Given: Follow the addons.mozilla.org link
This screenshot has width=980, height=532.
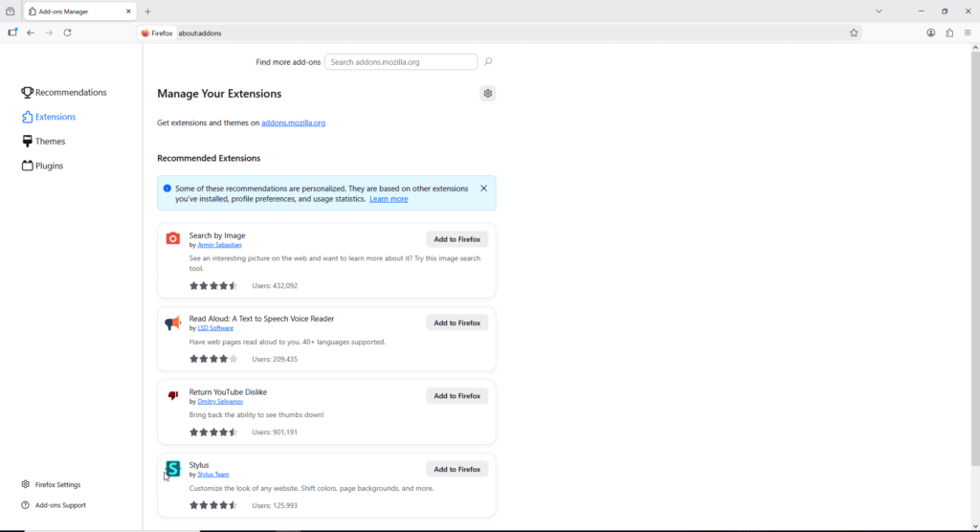Looking at the screenshot, I should (x=293, y=122).
